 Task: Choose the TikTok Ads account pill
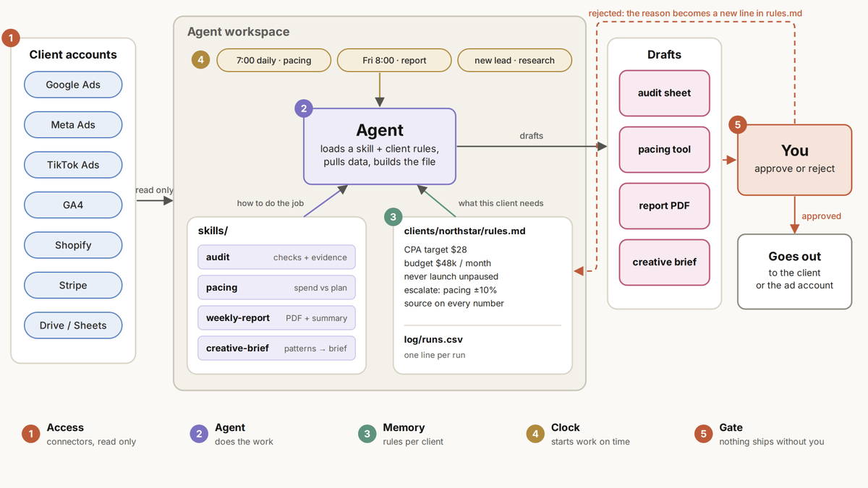point(73,165)
